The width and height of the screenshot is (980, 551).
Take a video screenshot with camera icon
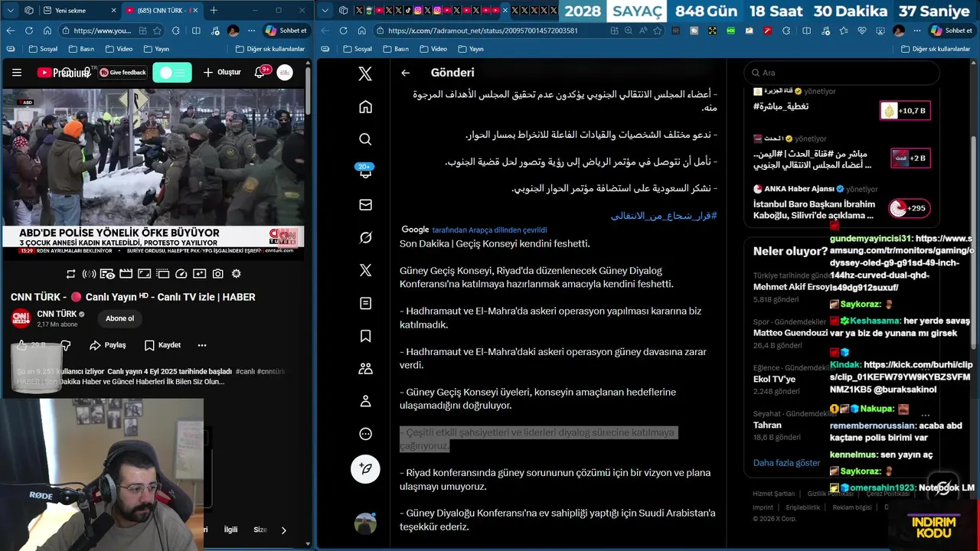[x=217, y=274]
